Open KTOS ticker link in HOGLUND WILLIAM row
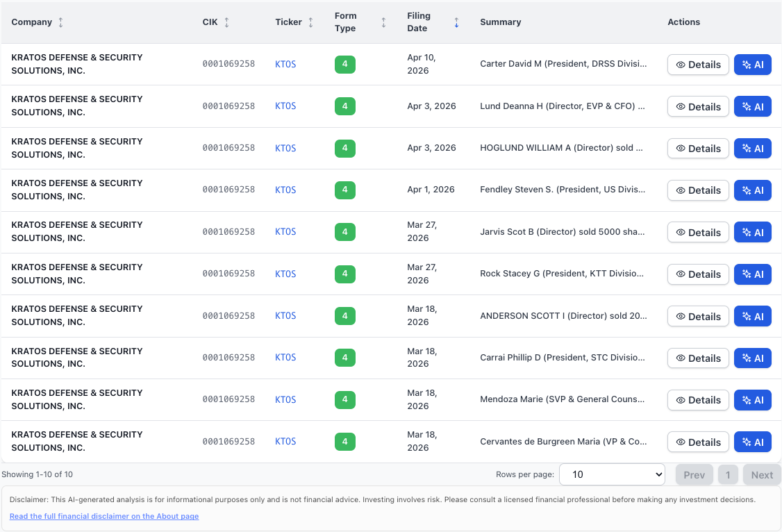The image size is (782, 532). coord(285,148)
